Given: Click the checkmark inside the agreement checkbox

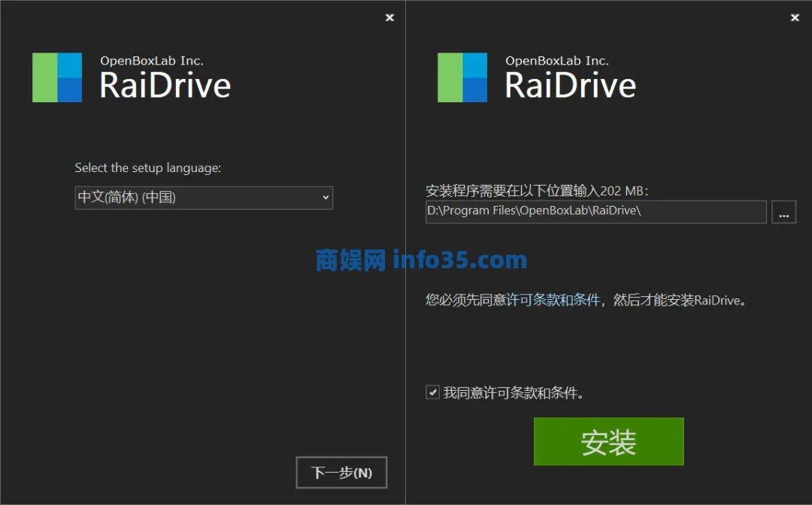Looking at the screenshot, I should click(434, 392).
